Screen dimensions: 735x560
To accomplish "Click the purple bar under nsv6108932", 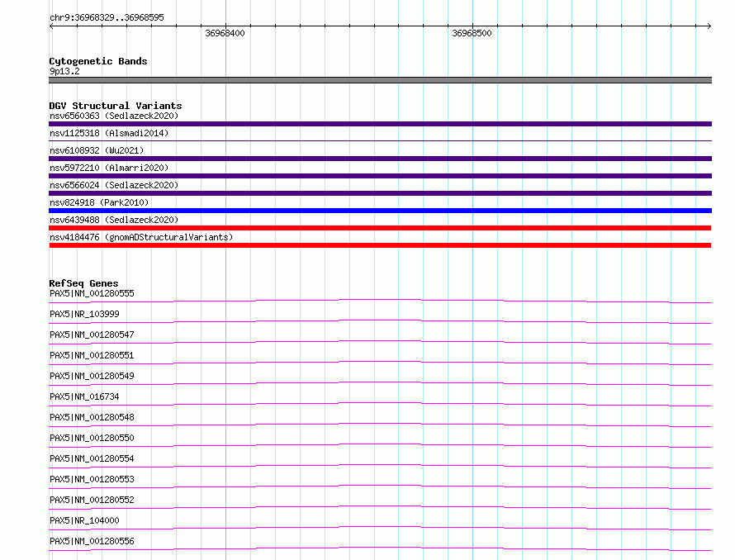I will pyautogui.click(x=380, y=159).
